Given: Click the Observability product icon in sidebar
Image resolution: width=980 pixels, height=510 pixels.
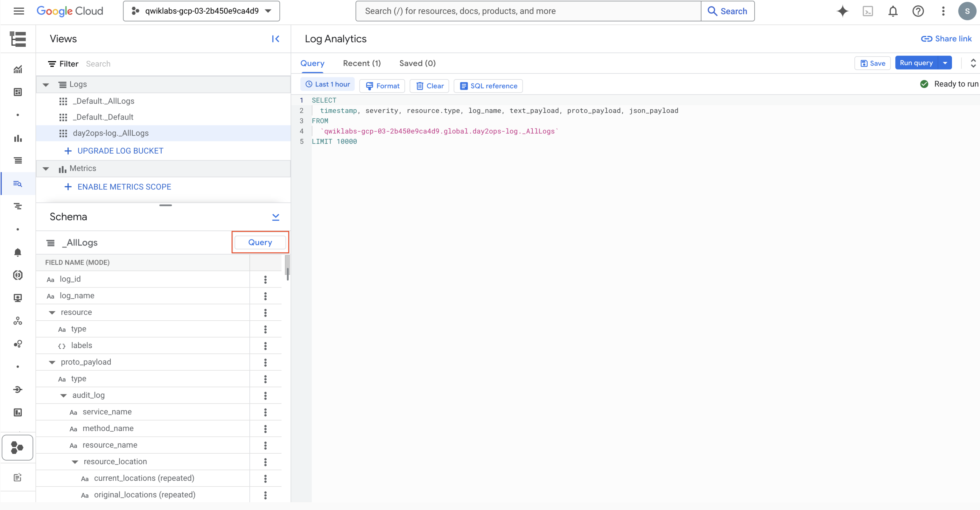Looking at the screenshot, I should (18, 448).
